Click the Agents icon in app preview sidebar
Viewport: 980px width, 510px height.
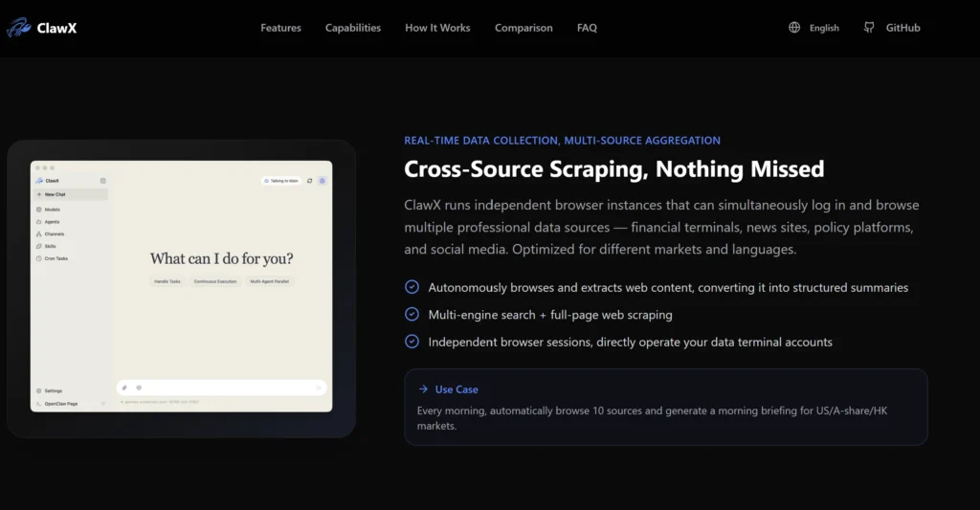pyautogui.click(x=38, y=222)
